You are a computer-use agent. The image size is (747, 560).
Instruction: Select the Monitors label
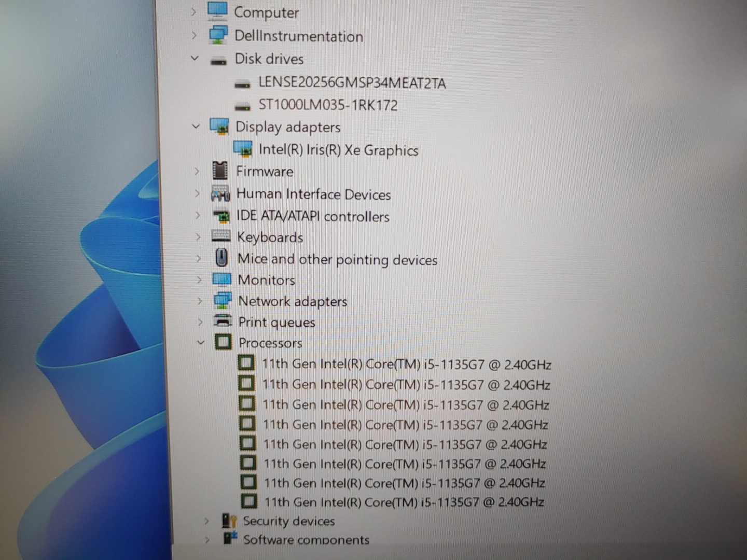pos(267,280)
